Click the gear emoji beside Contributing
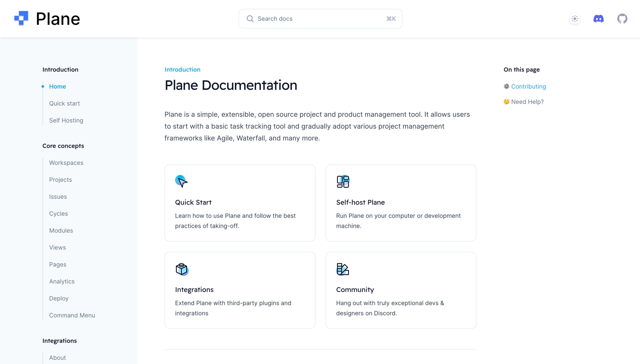 pos(506,86)
